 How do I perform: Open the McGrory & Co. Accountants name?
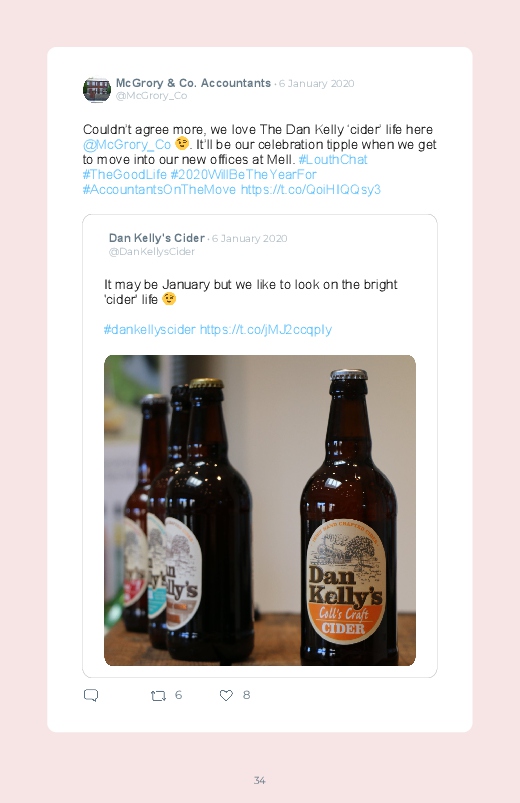193,83
